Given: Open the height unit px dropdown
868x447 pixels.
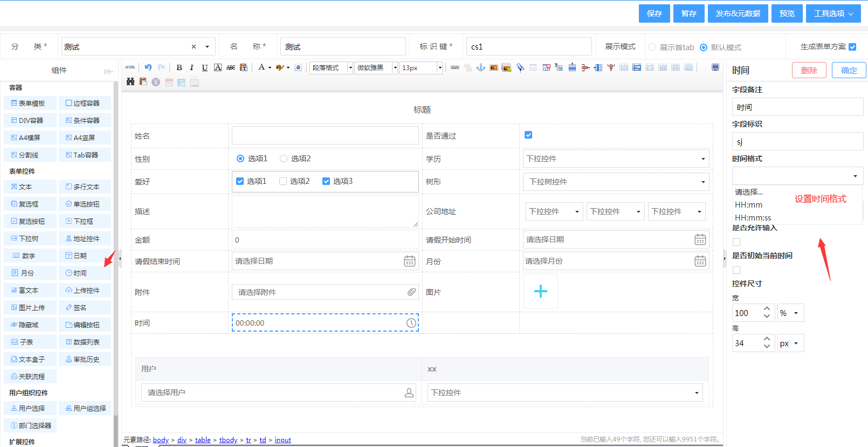Looking at the screenshot, I should (790, 343).
